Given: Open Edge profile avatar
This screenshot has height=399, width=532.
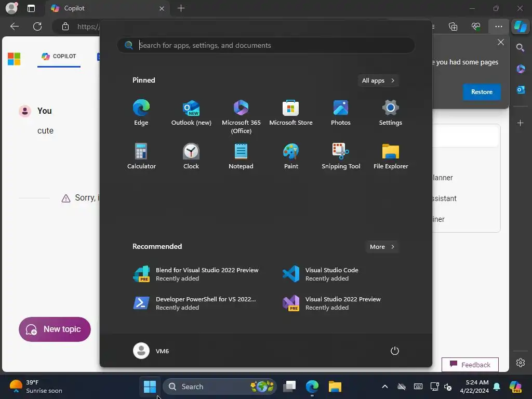Looking at the screenshot, I should 11,8.
